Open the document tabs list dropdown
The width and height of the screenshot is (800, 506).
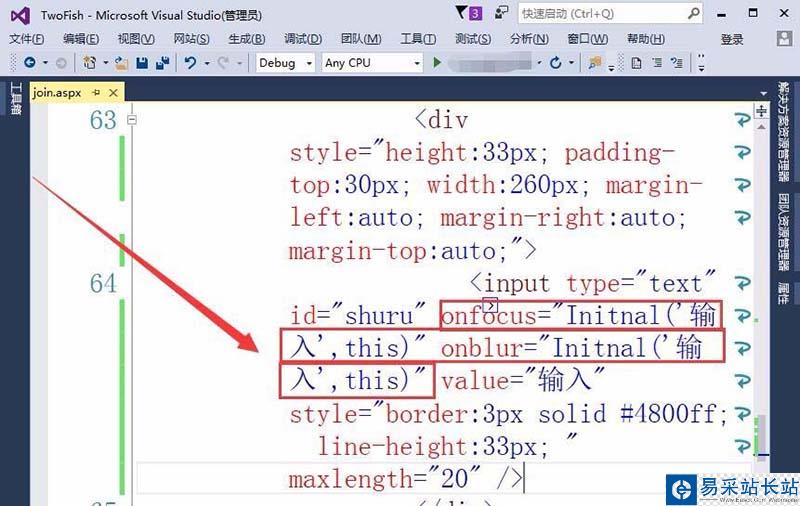point(764,93)
